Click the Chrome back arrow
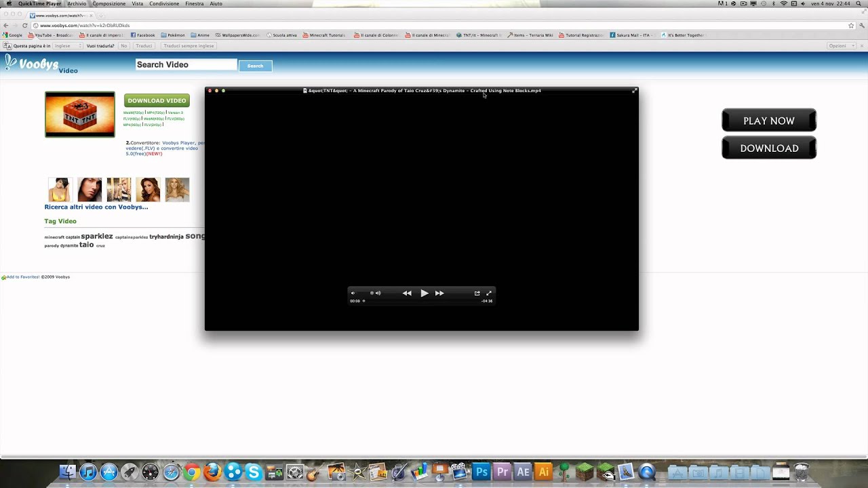The width and height of the screenshot is (868, 488). click(x=6, y=26)
